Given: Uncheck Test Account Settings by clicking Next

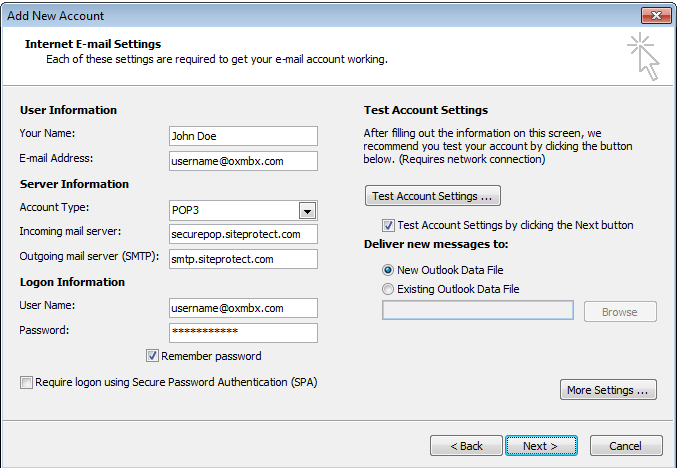Looking at the screenshot, I should [388, 225].
